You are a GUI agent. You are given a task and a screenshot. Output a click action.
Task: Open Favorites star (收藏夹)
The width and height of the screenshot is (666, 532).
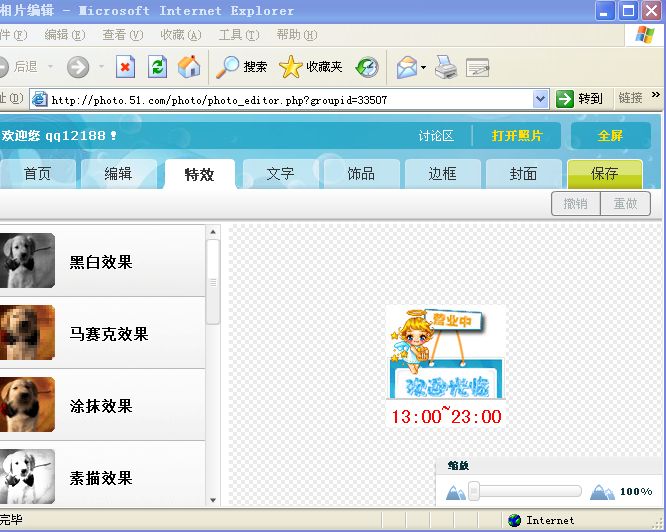coord(310,67)
